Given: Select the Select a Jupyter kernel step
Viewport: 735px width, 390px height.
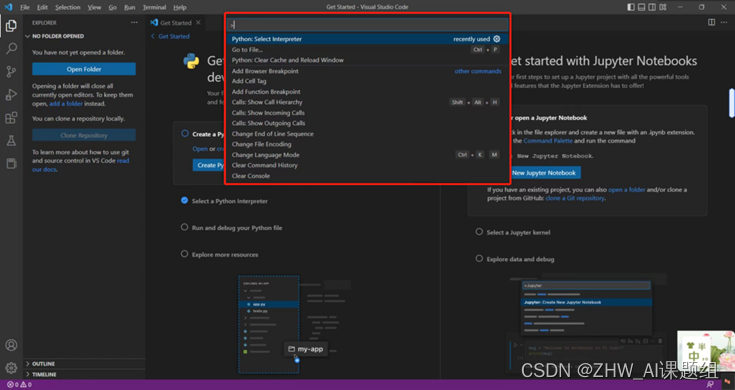Looking at the screenshot, I should tap(513, 232).
